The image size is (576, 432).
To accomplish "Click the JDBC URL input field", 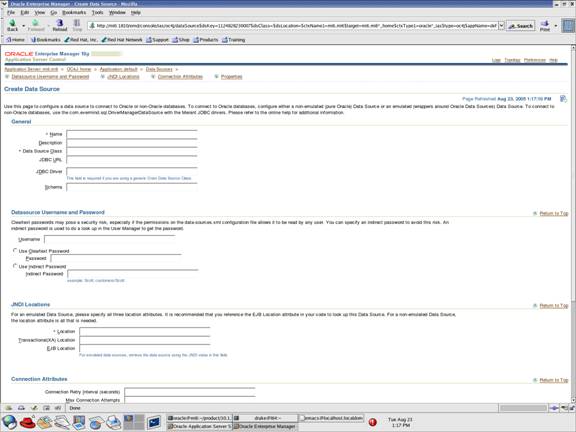I will pos(132,160).
